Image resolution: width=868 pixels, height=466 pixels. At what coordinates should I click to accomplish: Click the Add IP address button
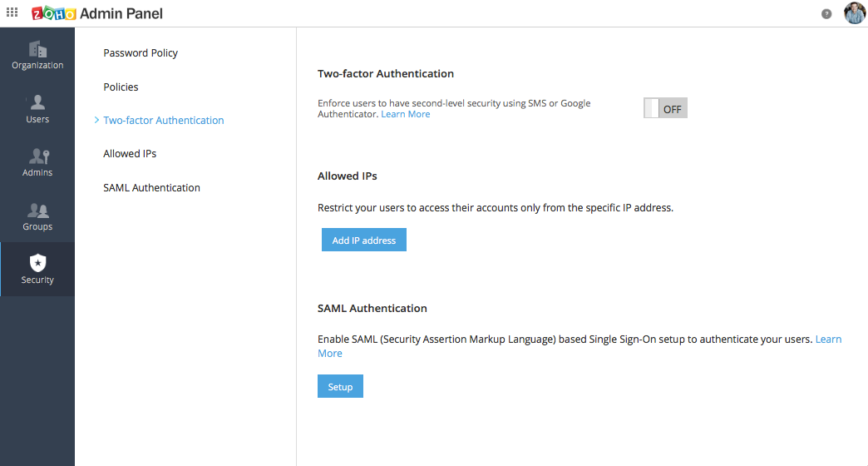(x=363, y=240)
